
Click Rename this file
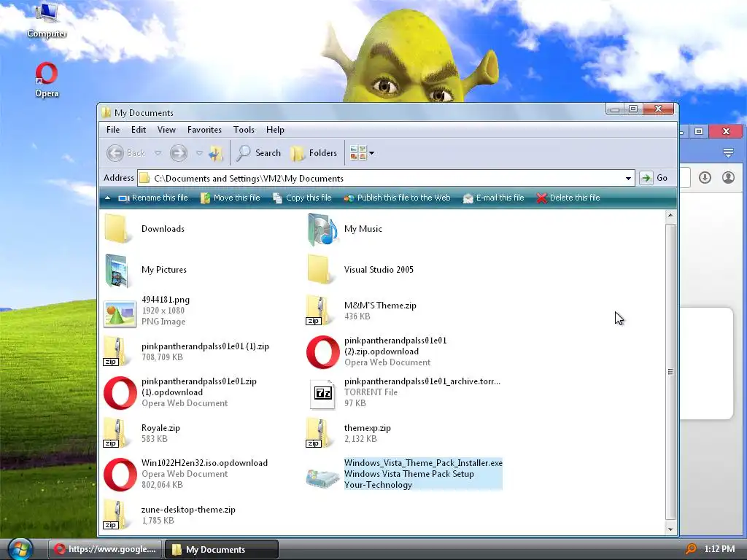point(153,198)
